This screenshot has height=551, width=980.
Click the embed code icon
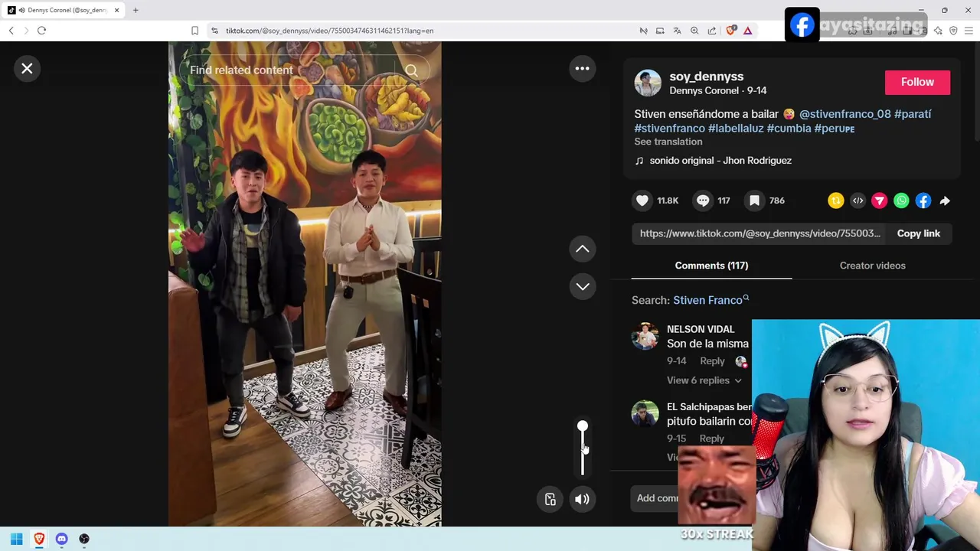tap(857, 201)
